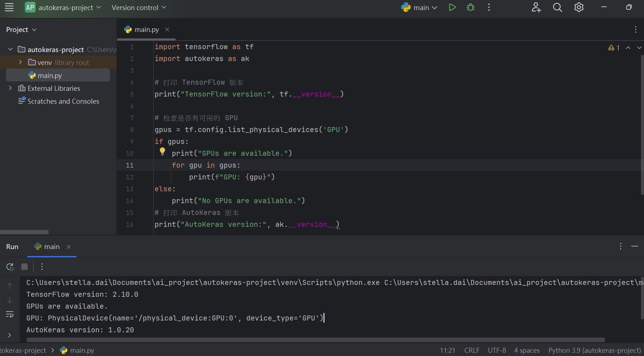Close the main run tab
Screen dimensions: 644x356
[x=69, y=247]
